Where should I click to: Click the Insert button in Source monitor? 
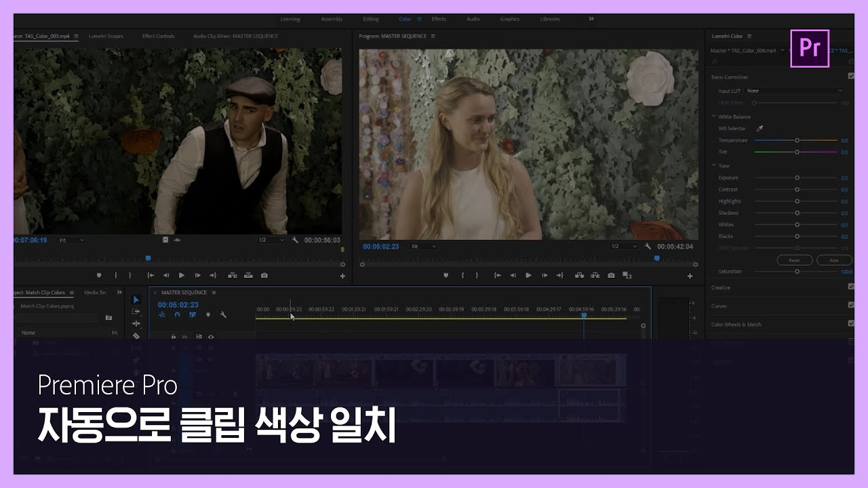point(233,275)
